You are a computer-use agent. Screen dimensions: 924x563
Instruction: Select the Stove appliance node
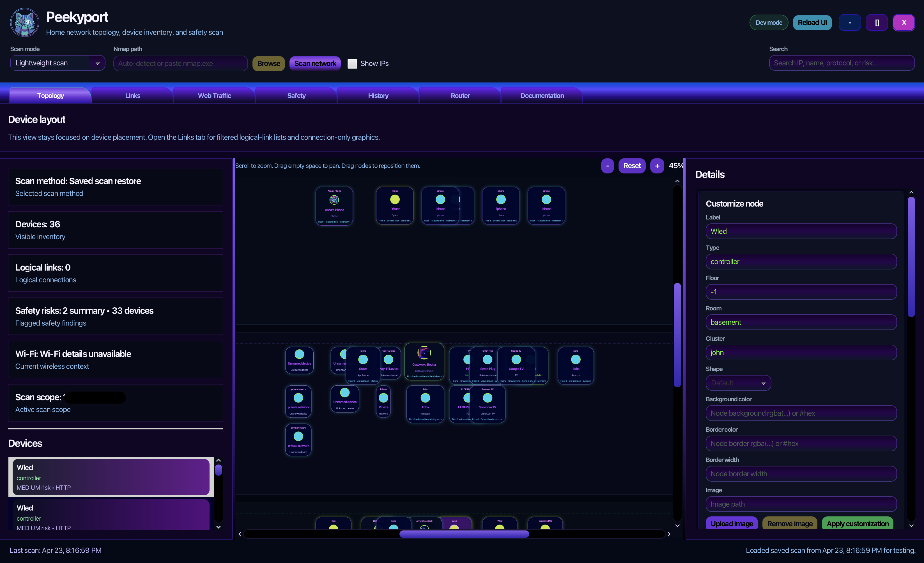pyautogui.click(x=363, y=365)
